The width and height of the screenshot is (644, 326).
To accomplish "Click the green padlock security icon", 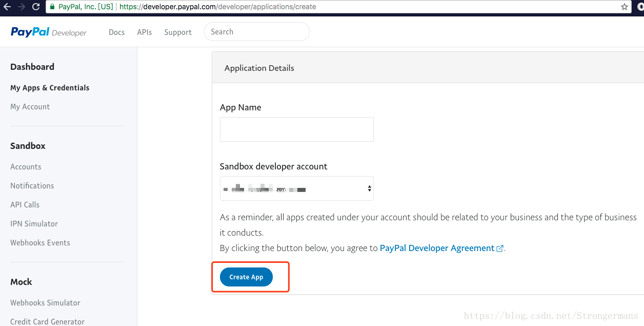I will click(x=52, y=7).
